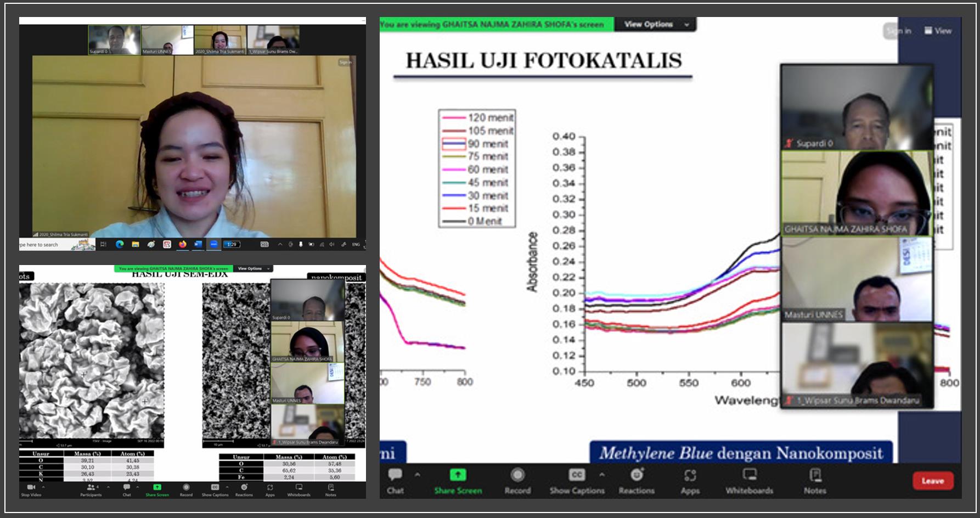Open Firefox from the Windows taskbar
Screen dimensions: 980x518
click(x=182, y=244)
